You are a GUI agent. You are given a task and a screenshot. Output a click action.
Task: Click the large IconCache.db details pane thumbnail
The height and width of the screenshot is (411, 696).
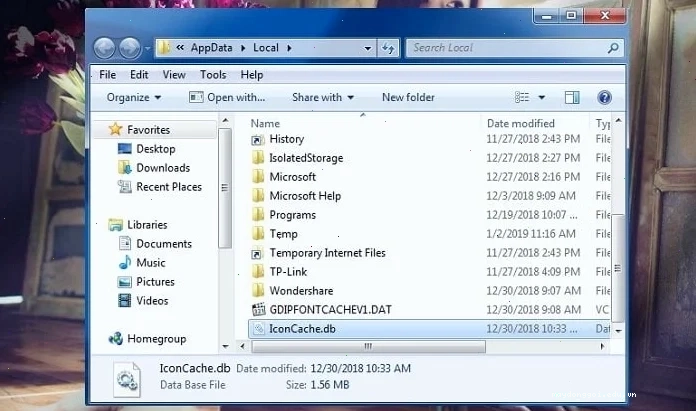(127, 379)
